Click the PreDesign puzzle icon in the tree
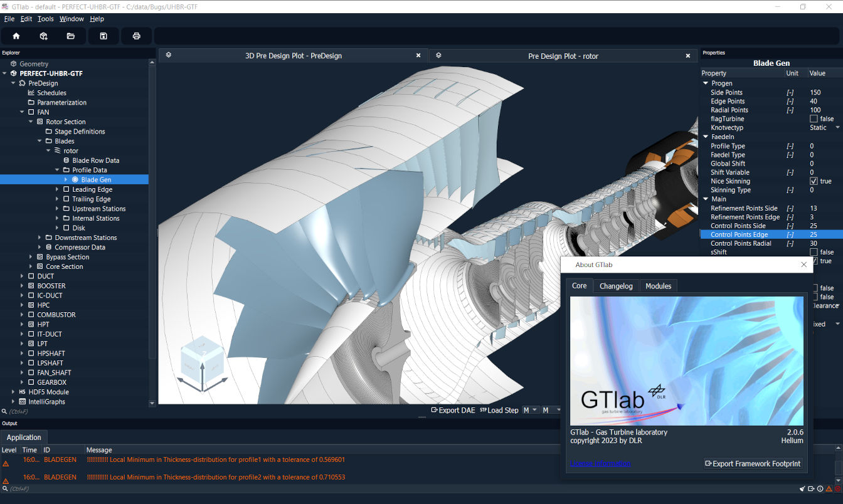Image resolution: width=843 pixels, height=504 pixels. point(23,83)
